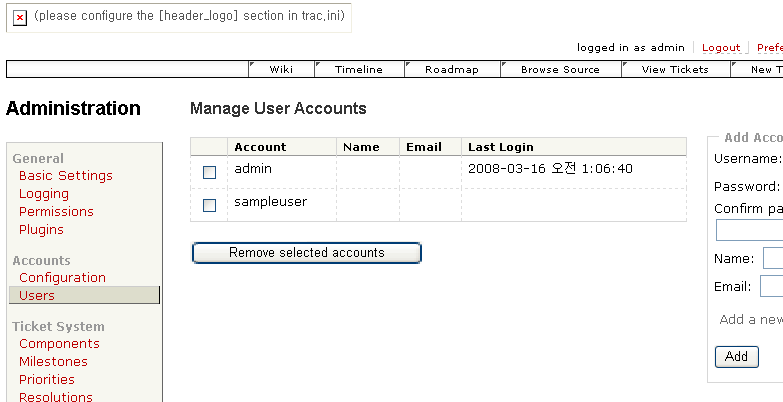This screenshot has width=783, height=402.
Task: Click the Confirm password input field
Action: [749, 231]
